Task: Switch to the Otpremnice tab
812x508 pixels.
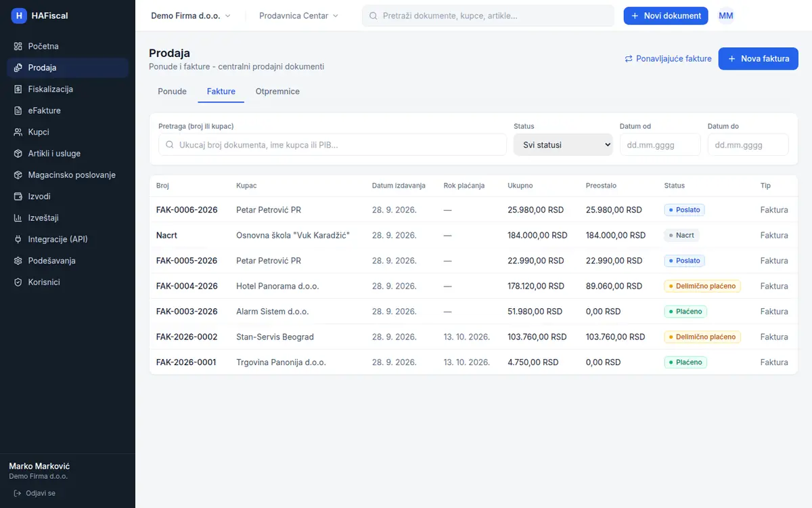Action: point(277,91)
